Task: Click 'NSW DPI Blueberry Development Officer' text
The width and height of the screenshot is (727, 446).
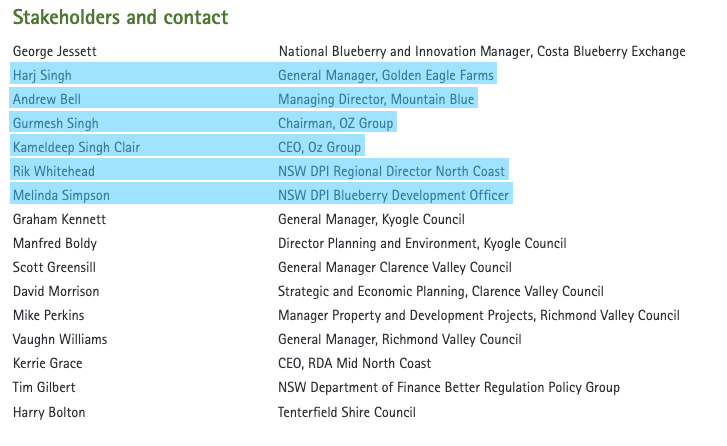Action: pyautogui.click(x=394, y=195)
